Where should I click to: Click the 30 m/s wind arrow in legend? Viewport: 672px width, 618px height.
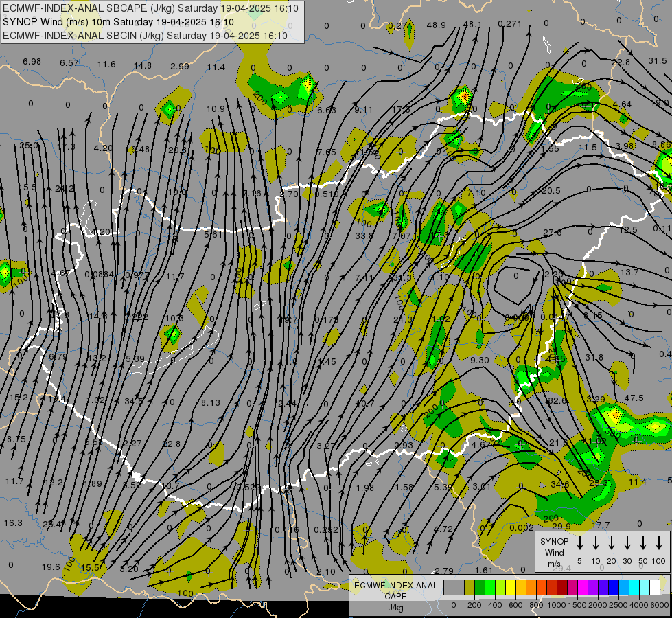coord(627,543)
